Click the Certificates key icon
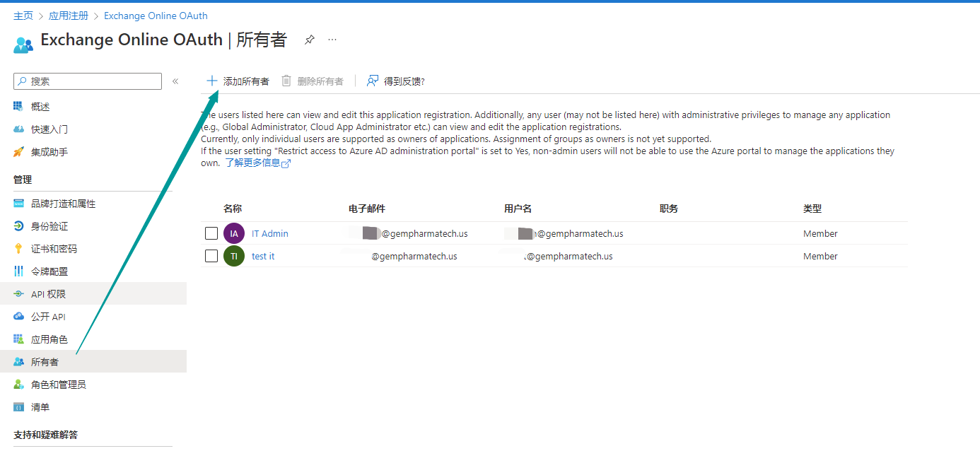The image size is (980, 451). coord(18,249)
